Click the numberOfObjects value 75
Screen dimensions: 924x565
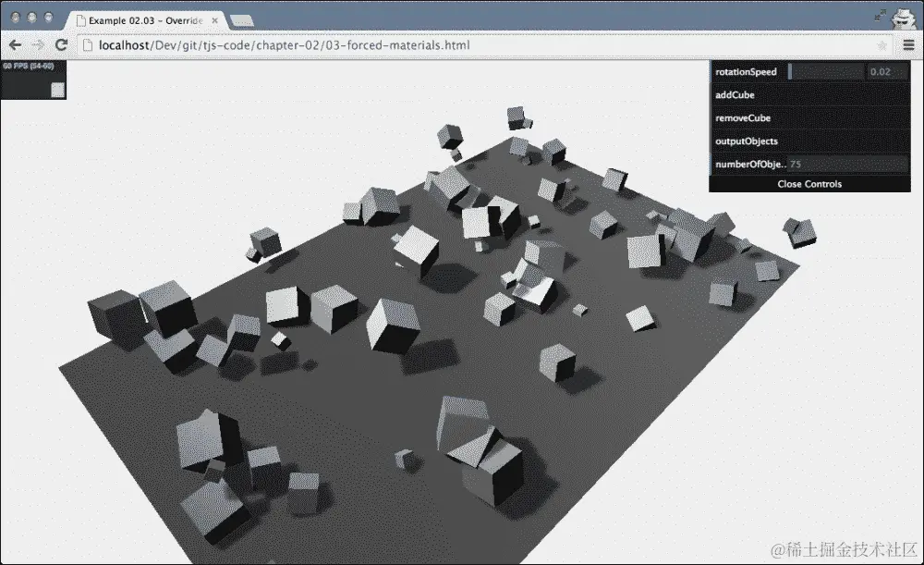(847, 164)
